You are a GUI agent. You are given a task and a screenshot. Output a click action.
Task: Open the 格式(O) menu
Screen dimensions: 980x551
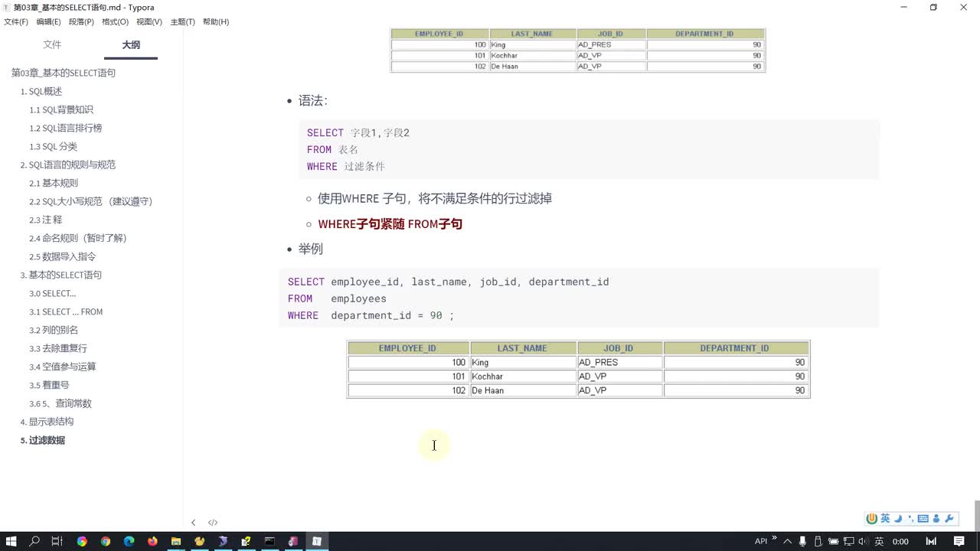pos(115,21)
